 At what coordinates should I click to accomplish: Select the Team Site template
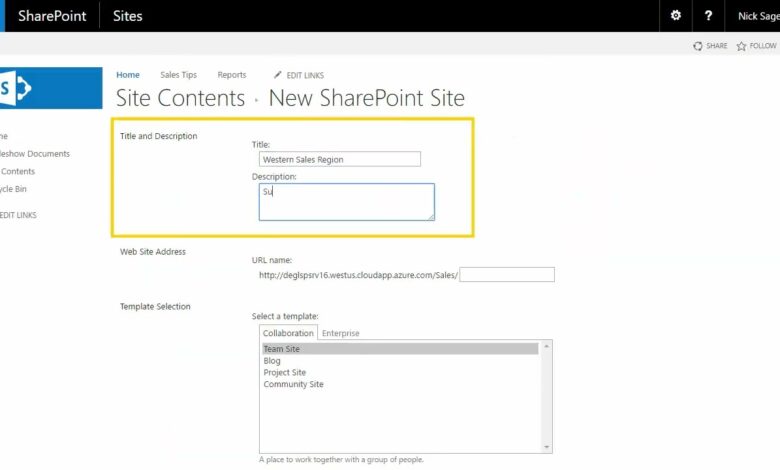point(400,349)
